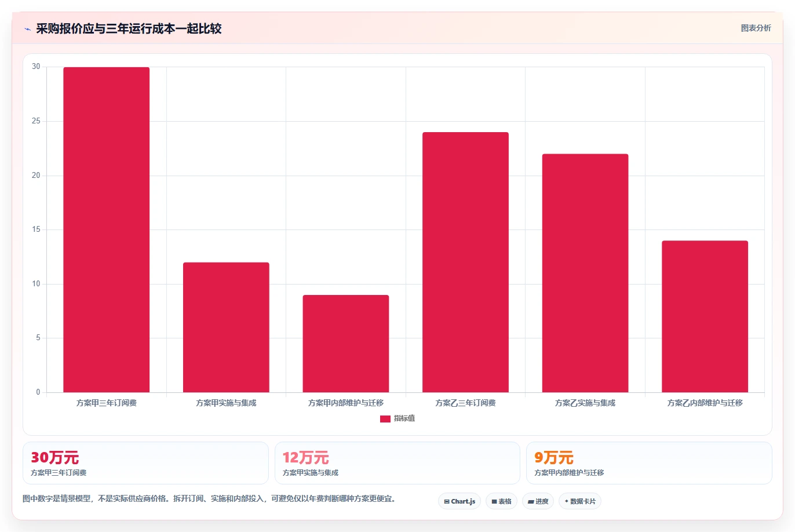Click the Chart.js tag chip
The image size is (795, 532).
click(x=460, y=501)
